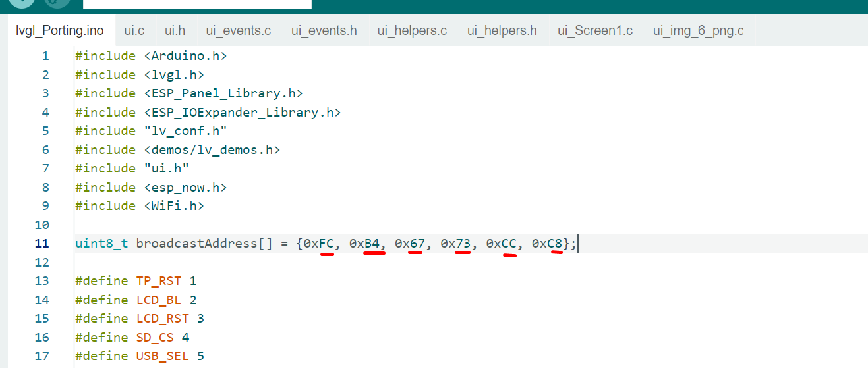Click line number 11 in the gutter

[x=42, y=244]
